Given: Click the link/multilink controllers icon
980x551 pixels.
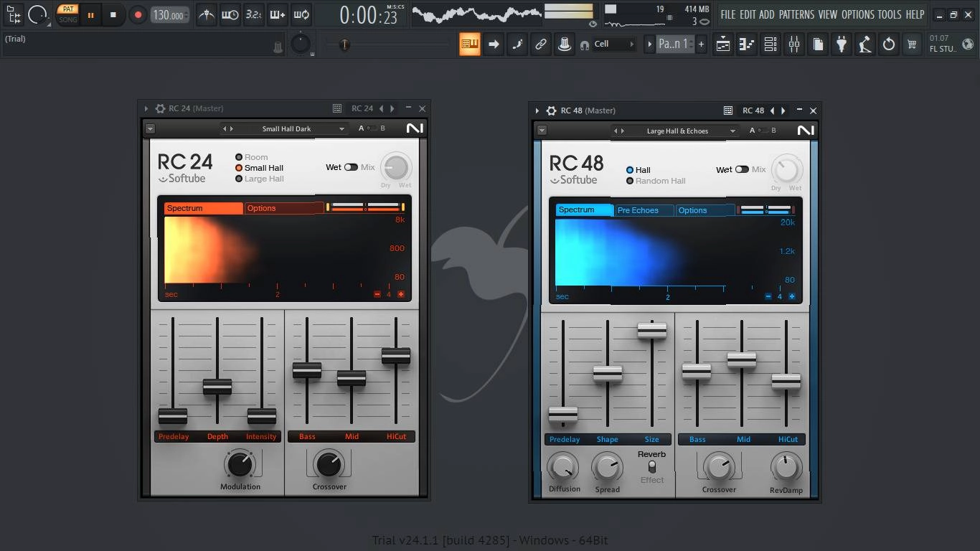Looking at the screenshot, I should point(541,44).
